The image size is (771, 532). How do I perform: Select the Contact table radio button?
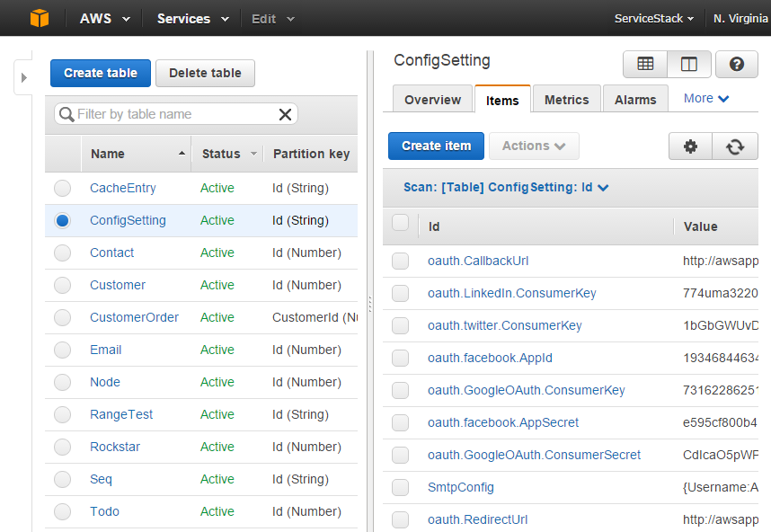coord(62,253)
